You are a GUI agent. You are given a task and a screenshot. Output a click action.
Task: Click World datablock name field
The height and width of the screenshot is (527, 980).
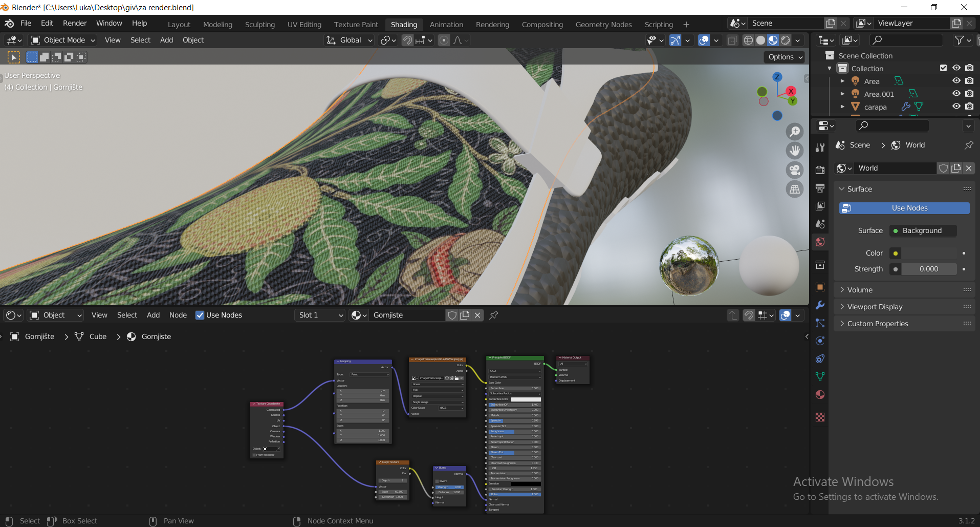pyautogui.click(x=896, y=168)
